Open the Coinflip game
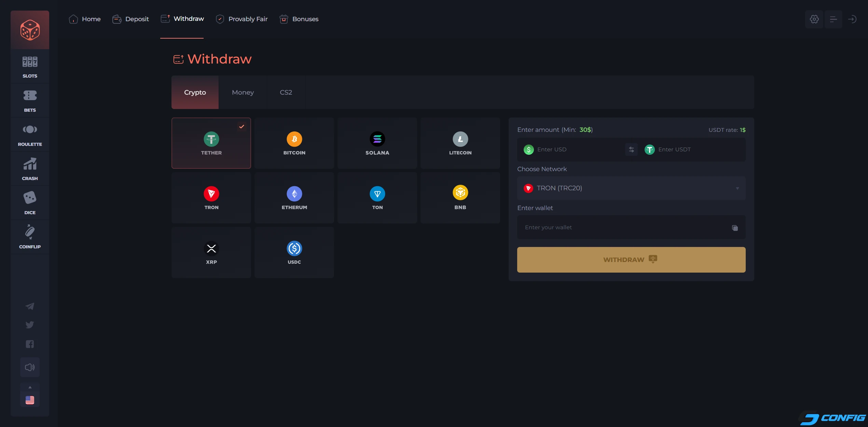Viewport: 868px width, 427px height. [x=30, y=236]
